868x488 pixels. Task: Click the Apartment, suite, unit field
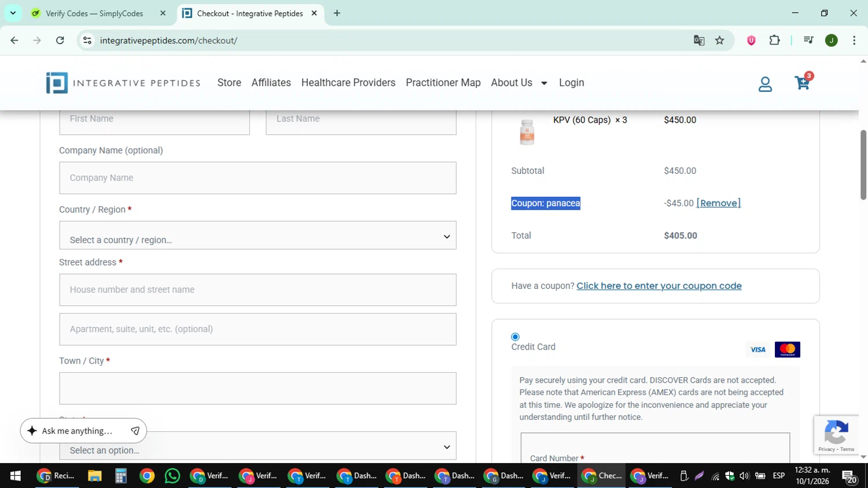coord(258,329)
